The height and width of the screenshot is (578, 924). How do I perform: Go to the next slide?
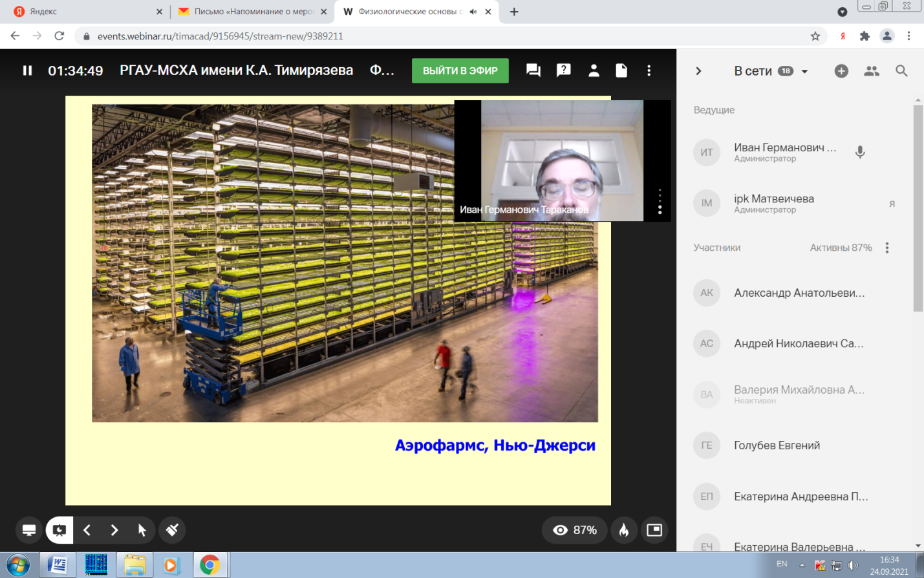coord(114,530)
